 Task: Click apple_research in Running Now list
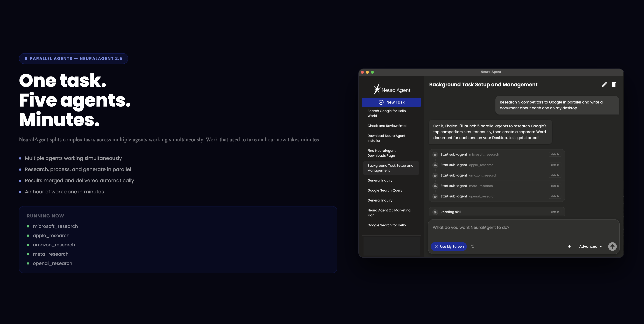point(51,236)
